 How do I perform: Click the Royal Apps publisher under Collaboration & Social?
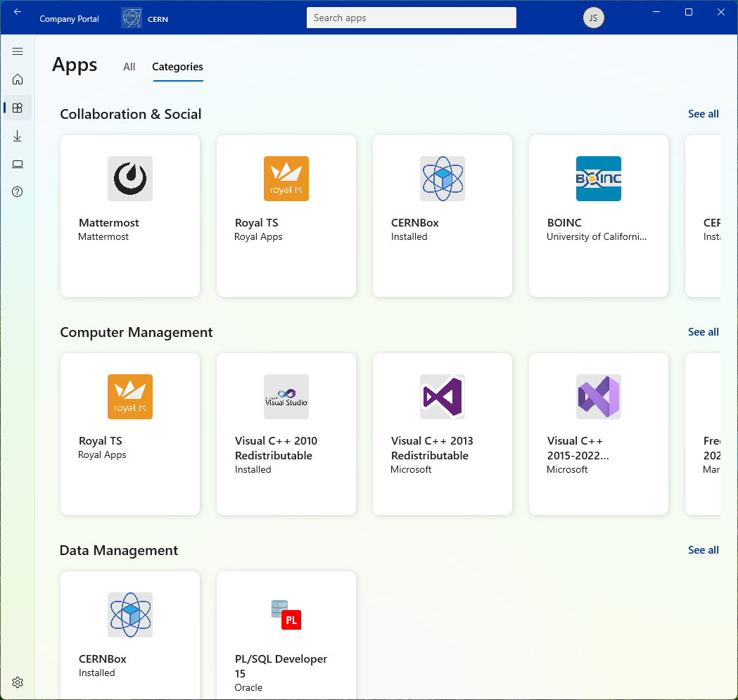tap(258, 237)
